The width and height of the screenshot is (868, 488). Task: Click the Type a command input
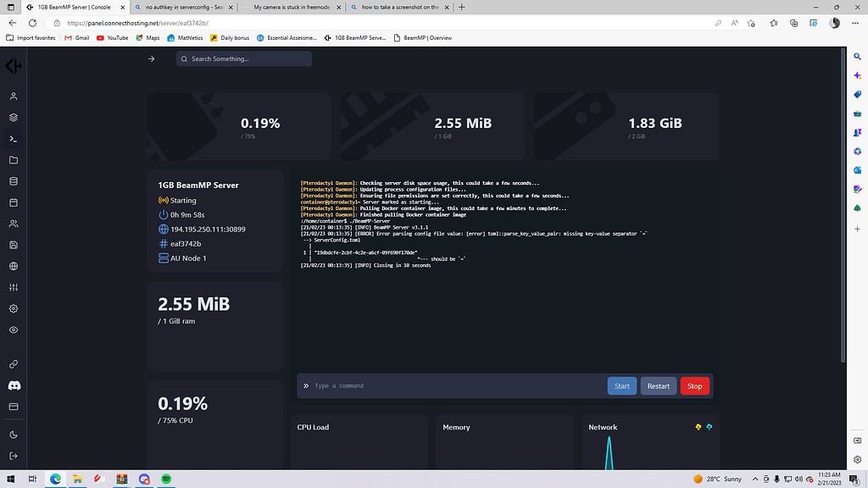pos(459,385)
